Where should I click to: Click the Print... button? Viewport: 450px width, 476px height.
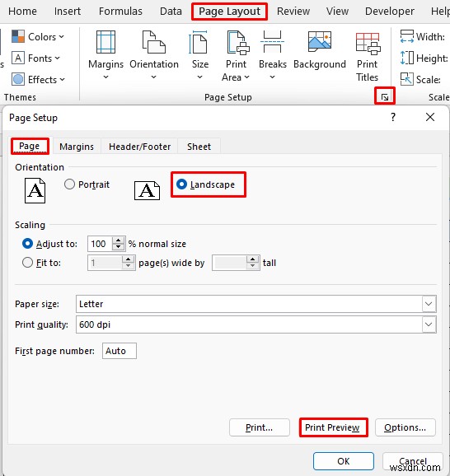click(259, 427)
